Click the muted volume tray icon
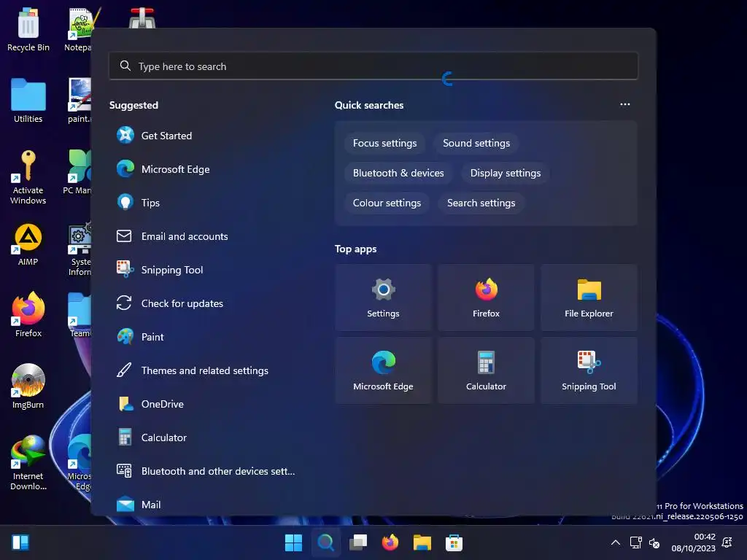Image resolution: width=747 pixels, height=560 pixels. 654,542
